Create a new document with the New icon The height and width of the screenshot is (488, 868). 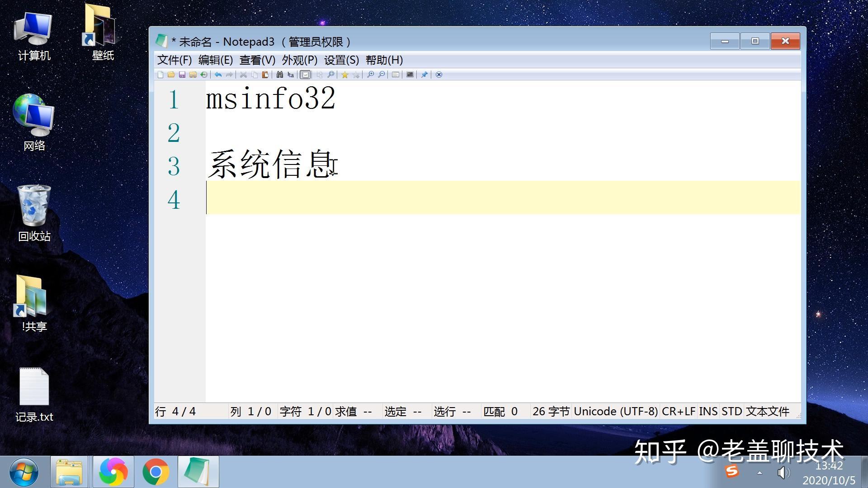pos(160,75)
